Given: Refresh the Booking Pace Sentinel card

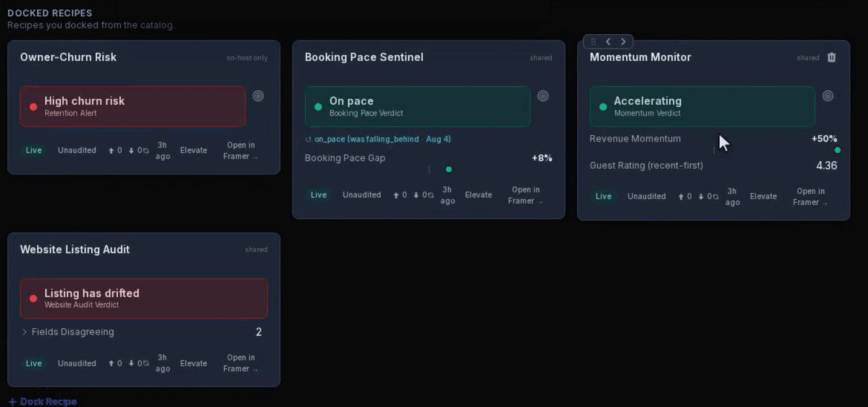Looking at the screenshot, I should click(x=430, y=195).
